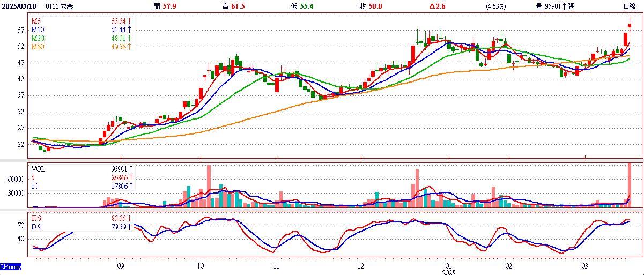Click the 03 month marker on time axis

(585, 266)
